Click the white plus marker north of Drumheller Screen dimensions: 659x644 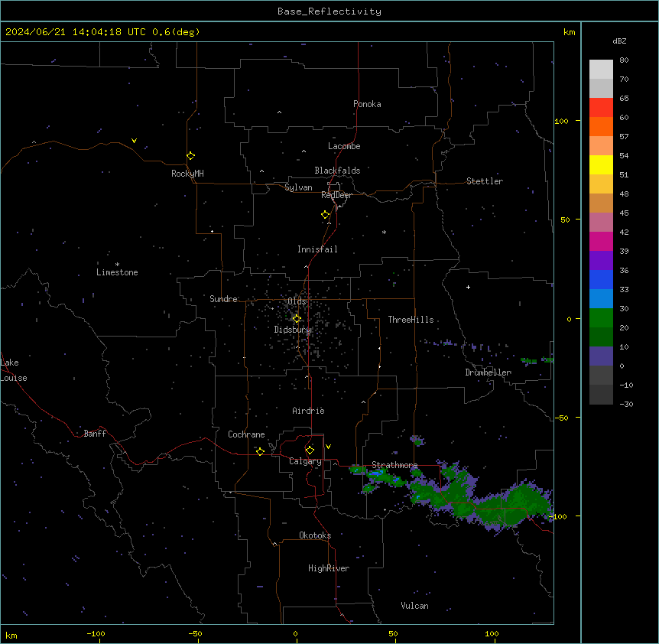[x=468, y=287]
